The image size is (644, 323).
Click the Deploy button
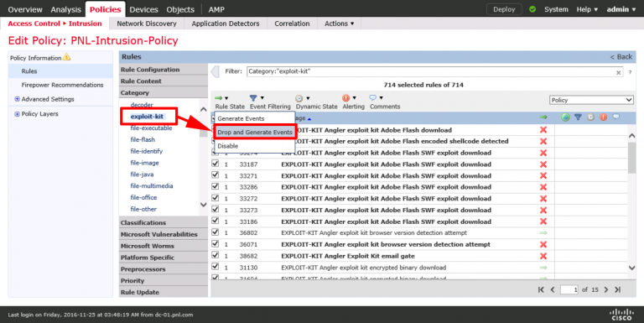coord(504,9)
